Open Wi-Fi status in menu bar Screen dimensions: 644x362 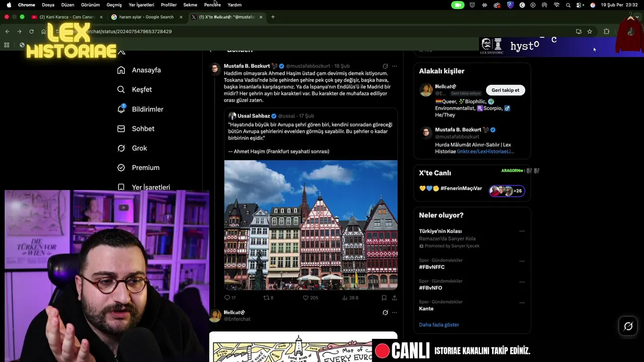[x=556, y=5]
